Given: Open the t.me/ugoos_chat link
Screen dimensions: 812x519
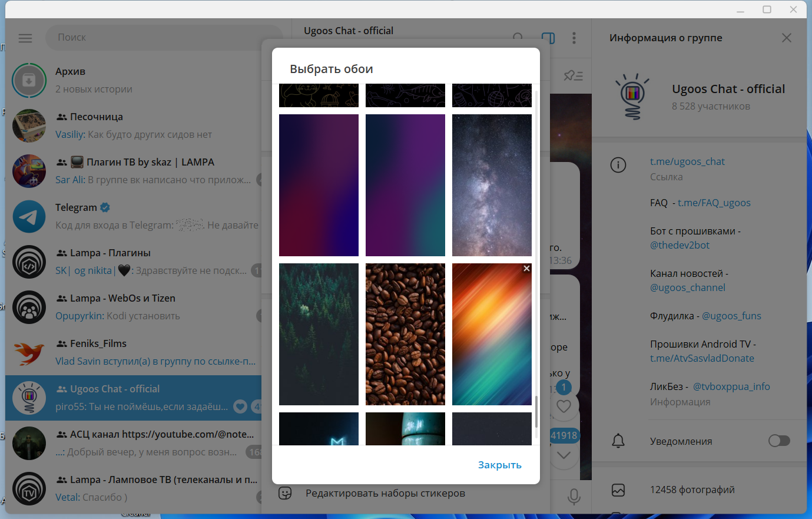Looking at the screenshot, I should point(687,161).
